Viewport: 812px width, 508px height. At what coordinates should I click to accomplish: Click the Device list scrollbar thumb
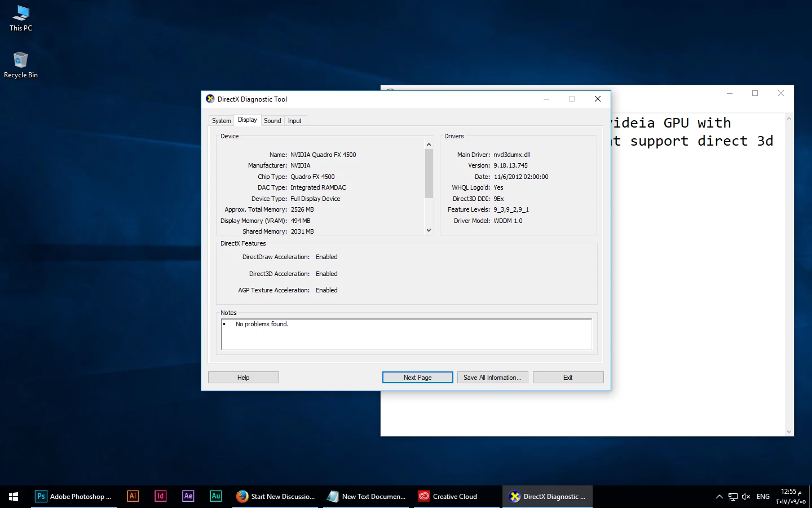point(429,173)
